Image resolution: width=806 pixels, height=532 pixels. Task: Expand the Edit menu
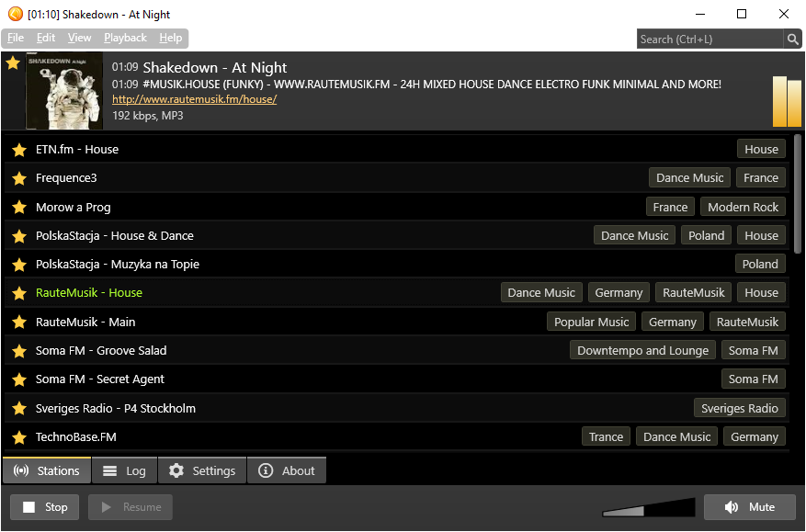click(46, 38)
